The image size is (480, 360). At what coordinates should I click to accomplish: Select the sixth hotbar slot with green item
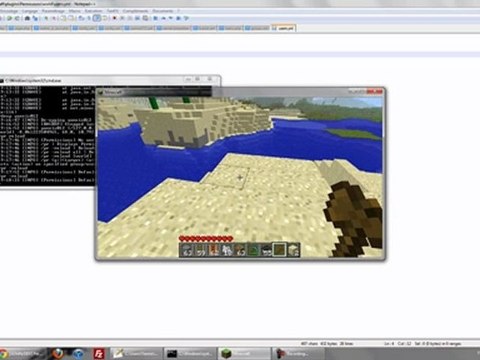253,250
